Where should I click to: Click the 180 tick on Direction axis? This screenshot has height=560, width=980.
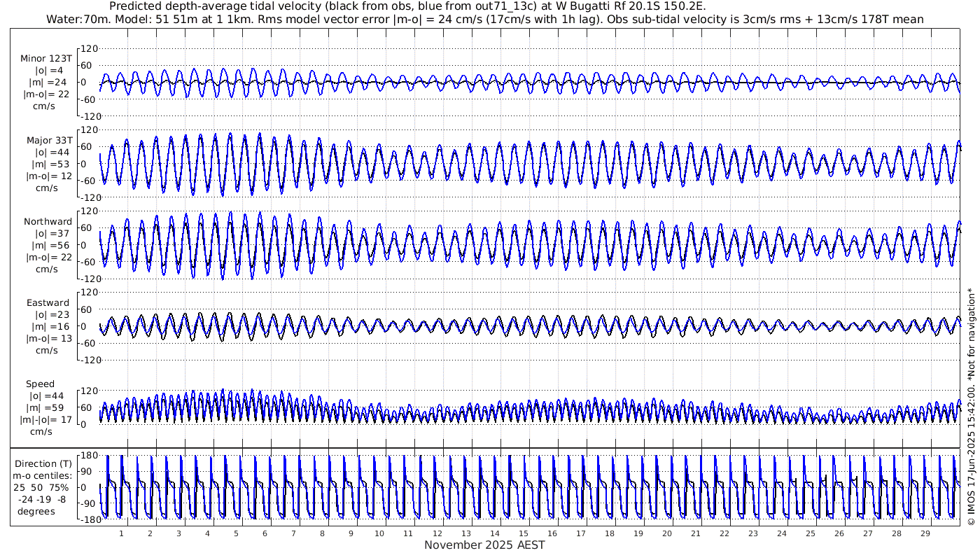click(x=89, y=456)
